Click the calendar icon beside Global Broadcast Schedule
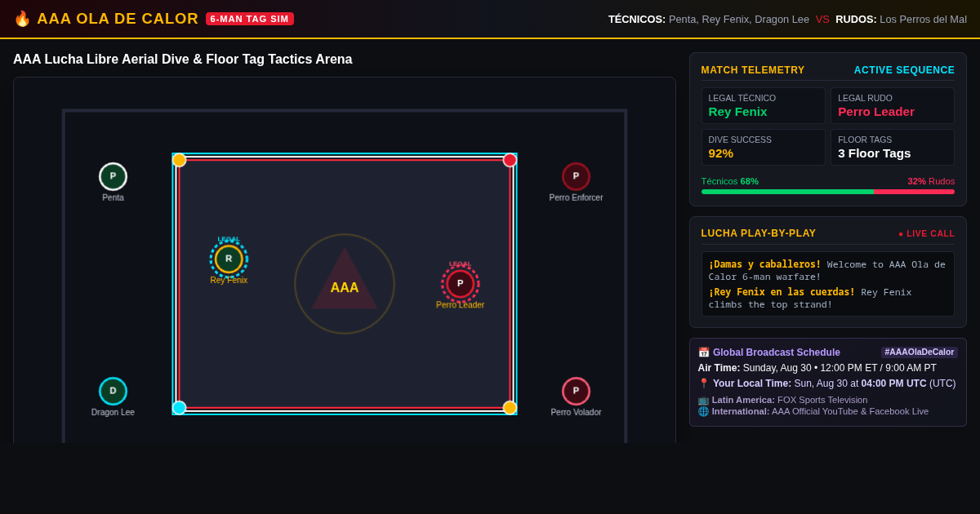Image resolution: width=980 pixels, height=514 pixels. pos(703,352)
